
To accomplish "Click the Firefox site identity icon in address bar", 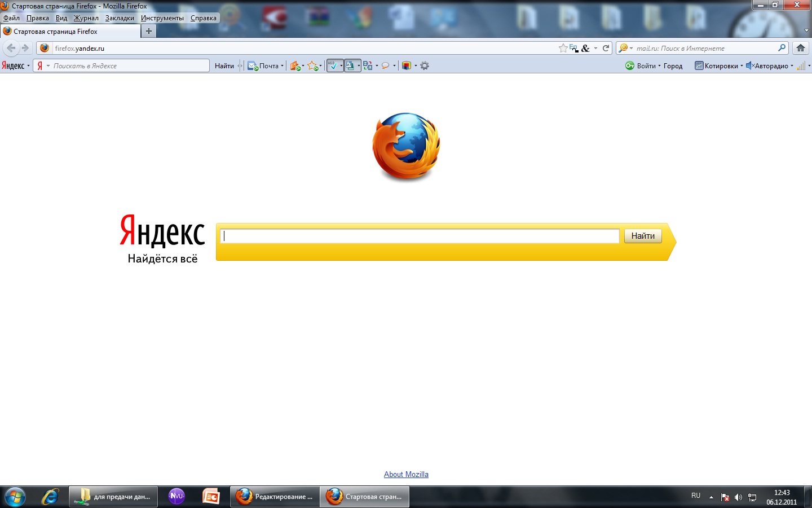I will click(44, 48).
